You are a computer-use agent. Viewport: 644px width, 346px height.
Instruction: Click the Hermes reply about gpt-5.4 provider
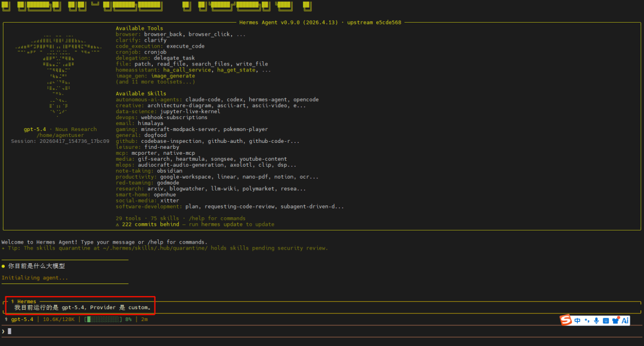(82, 307)
